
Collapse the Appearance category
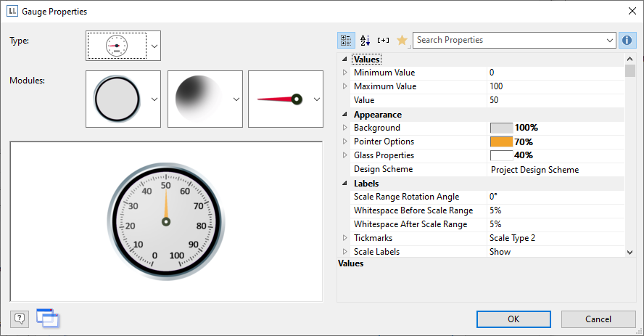344,115
